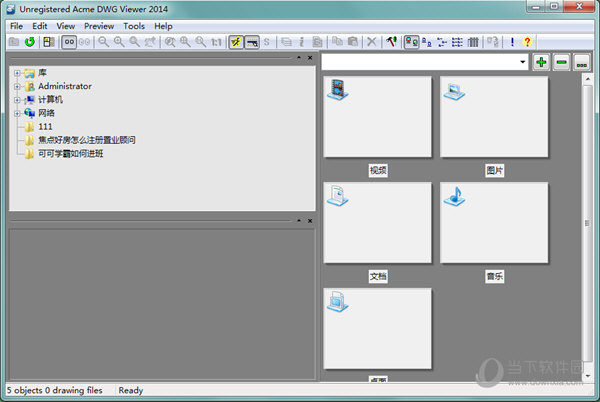Click the greyed copy icon
This screenshot has width=600, height=402.
coord(337,41)
